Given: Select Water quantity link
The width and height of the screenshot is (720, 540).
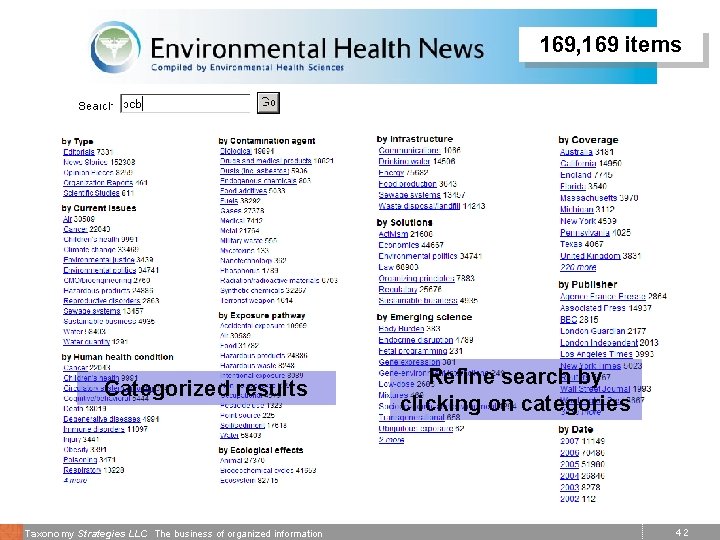Looking at the screenshot, I should point(86,342).
